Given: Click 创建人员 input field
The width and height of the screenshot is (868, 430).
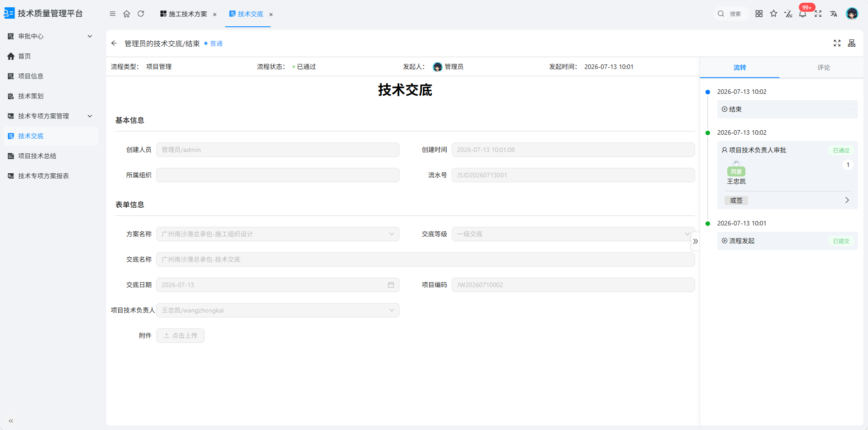Looking at the screenshot, I should 278,150.
